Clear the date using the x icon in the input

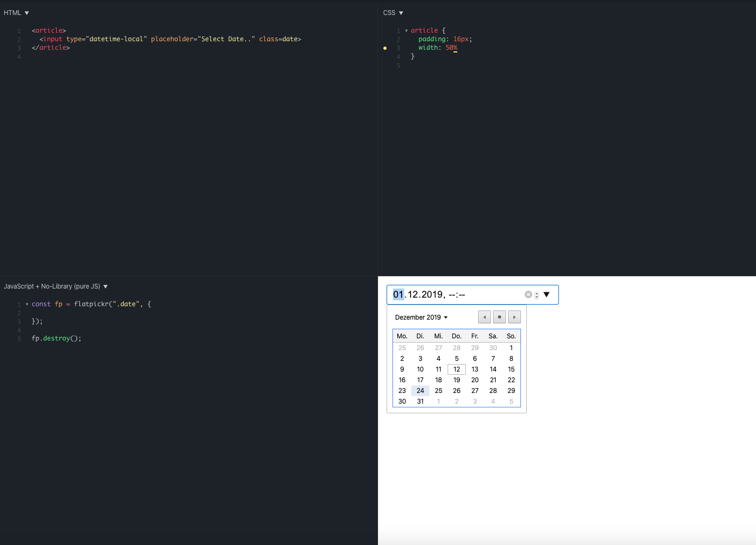coord(528,294)
